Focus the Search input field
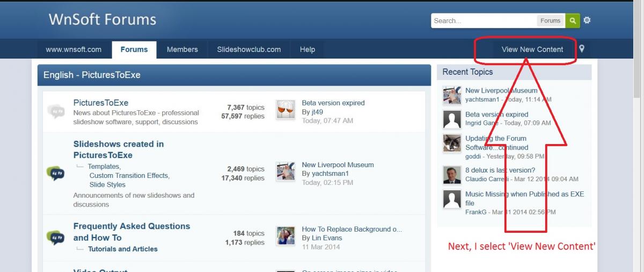This screenshot has width=644, height=272. click(484, 20)
